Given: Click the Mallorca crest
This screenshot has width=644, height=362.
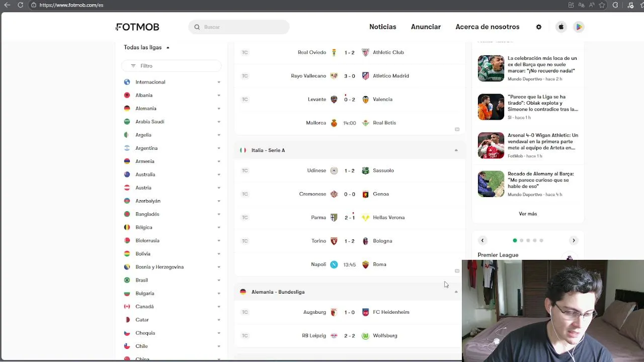Looking at the screenshot, I should pyautogui.click(x=334, y=123).
